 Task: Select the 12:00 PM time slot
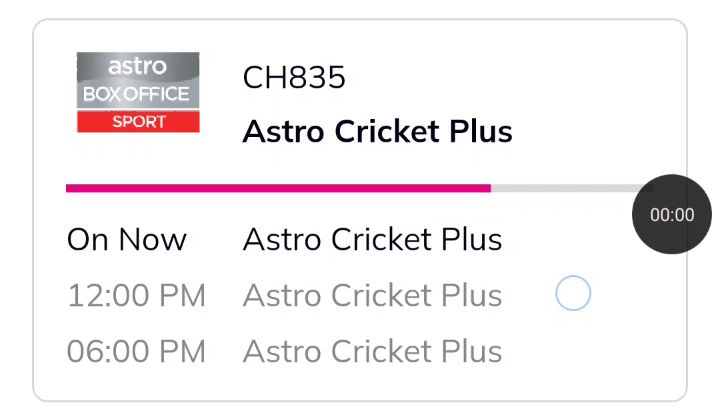tap(136, 295)
